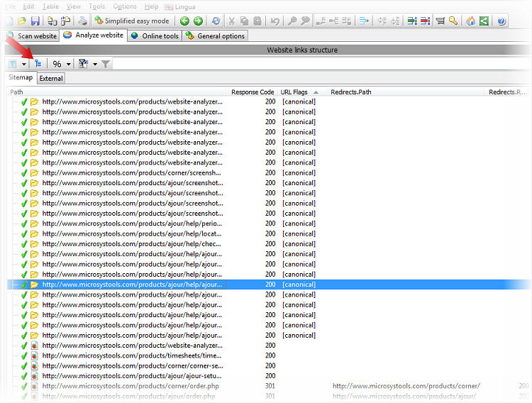Screen dimensions: 532x403
Task: Open the percent encoding dropdown arrow
Action: point(68,64)
